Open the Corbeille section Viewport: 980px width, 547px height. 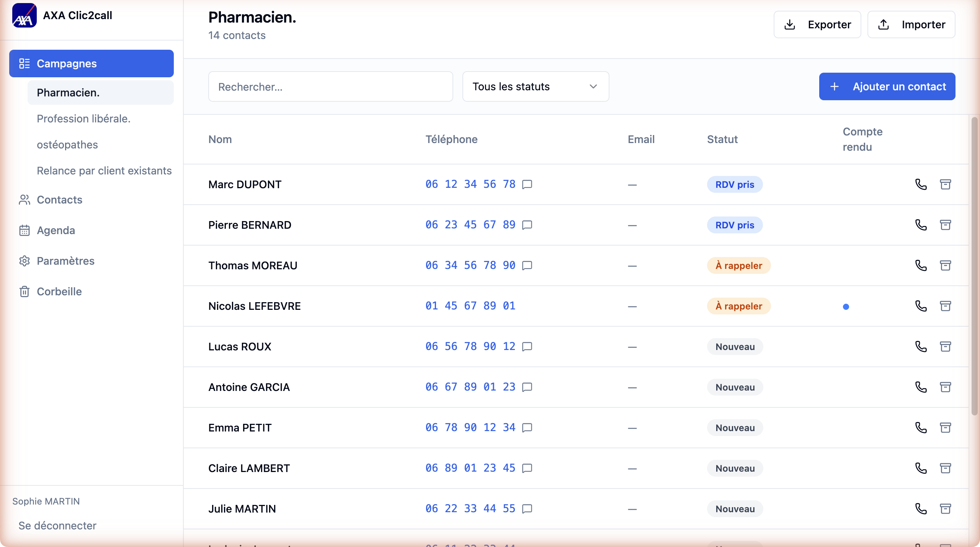tap(59, 291)
